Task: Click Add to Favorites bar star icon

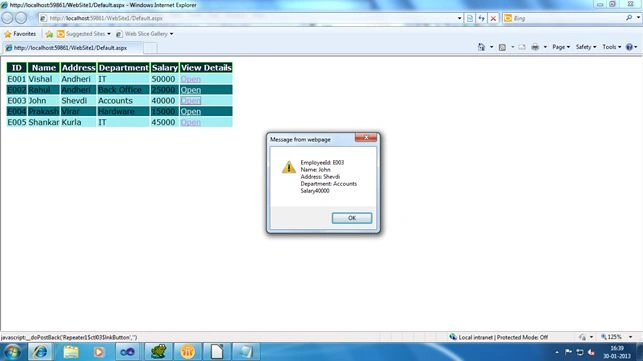Action: (x=49, y=34)
